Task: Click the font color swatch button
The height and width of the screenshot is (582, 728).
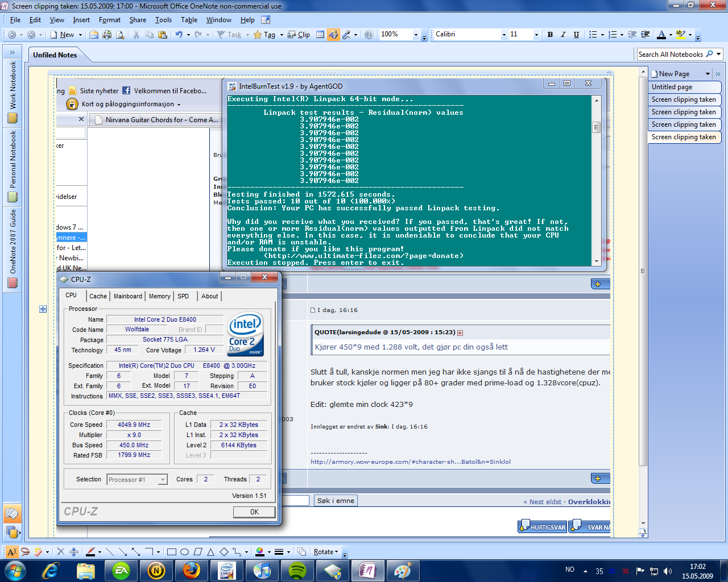Action: [x=661, y=35]
